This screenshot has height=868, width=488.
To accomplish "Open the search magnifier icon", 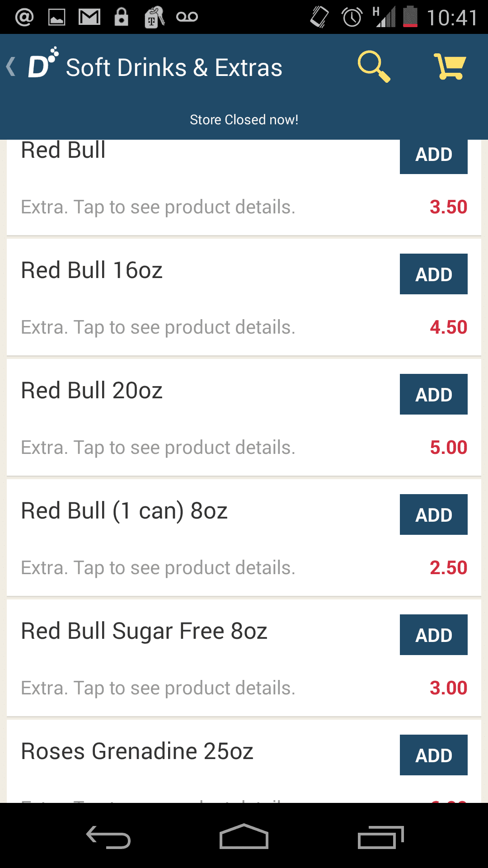I will point(373,66).
